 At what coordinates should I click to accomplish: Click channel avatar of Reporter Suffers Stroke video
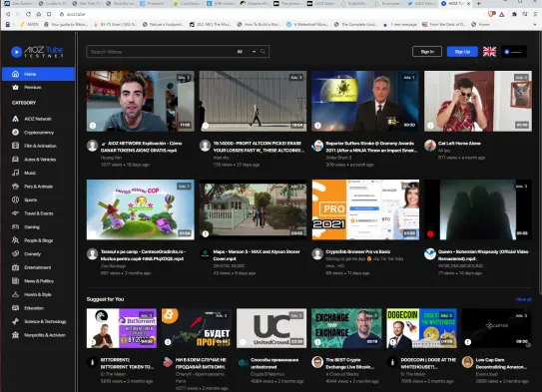coord(317,146)
